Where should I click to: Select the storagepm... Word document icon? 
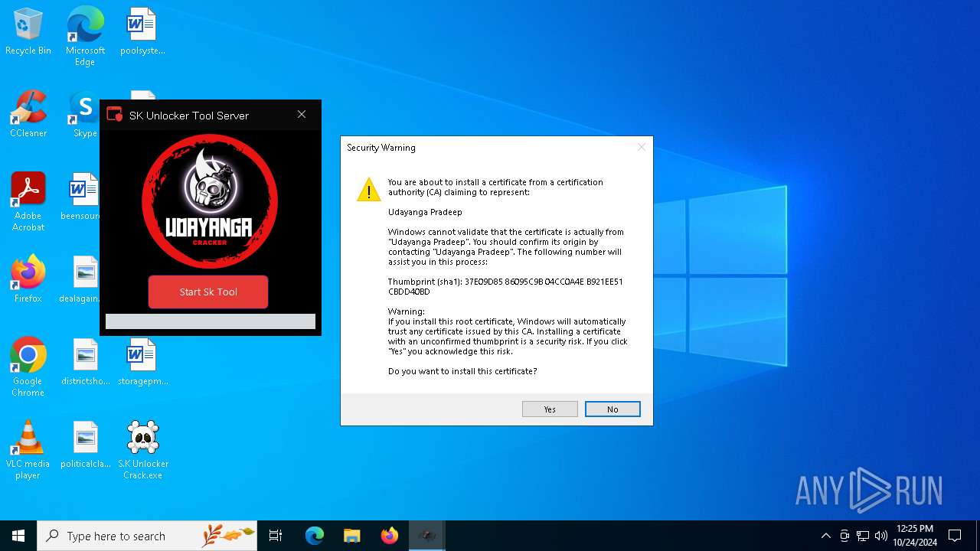(142, 363)
